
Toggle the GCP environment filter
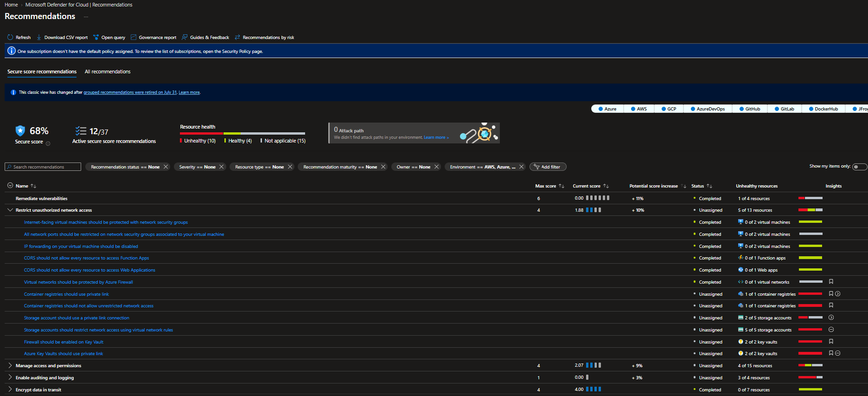click(669, 109)
